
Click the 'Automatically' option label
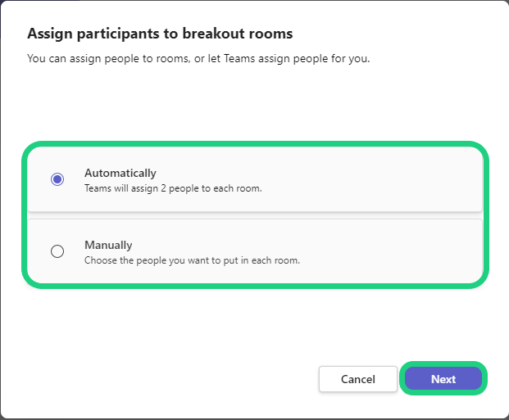pyautogui.click(x=120, y=173)
